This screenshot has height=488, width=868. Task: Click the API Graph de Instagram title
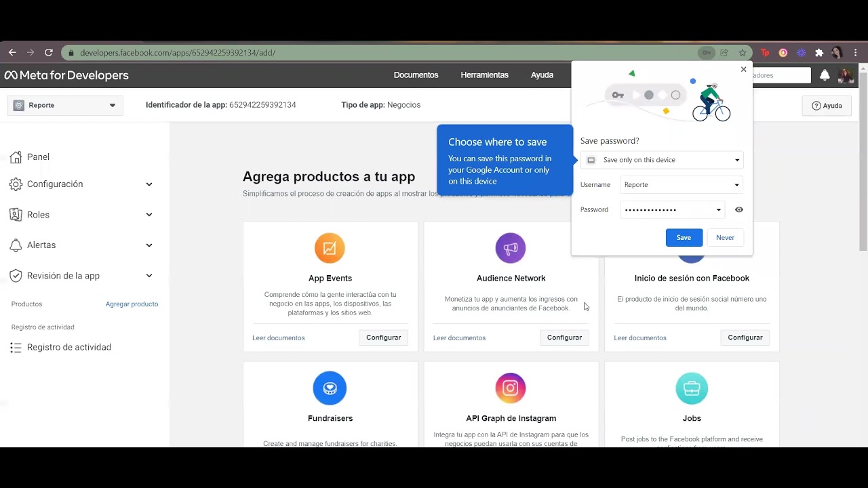click(x=511, y=419)
